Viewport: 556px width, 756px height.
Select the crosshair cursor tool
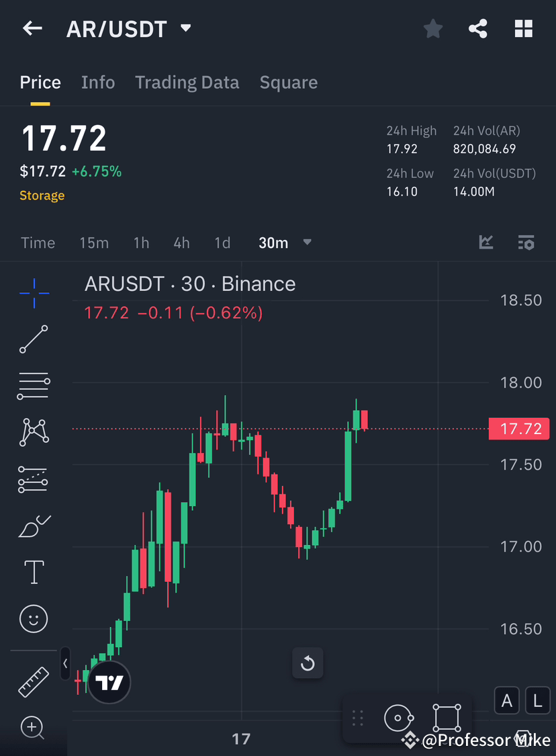click(x=34, y=293)
